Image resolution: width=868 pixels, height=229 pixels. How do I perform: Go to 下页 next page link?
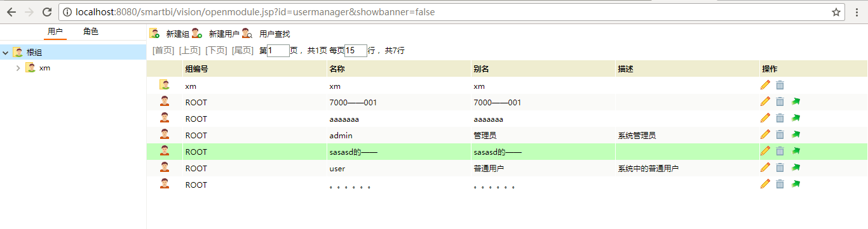coord(216,51)
